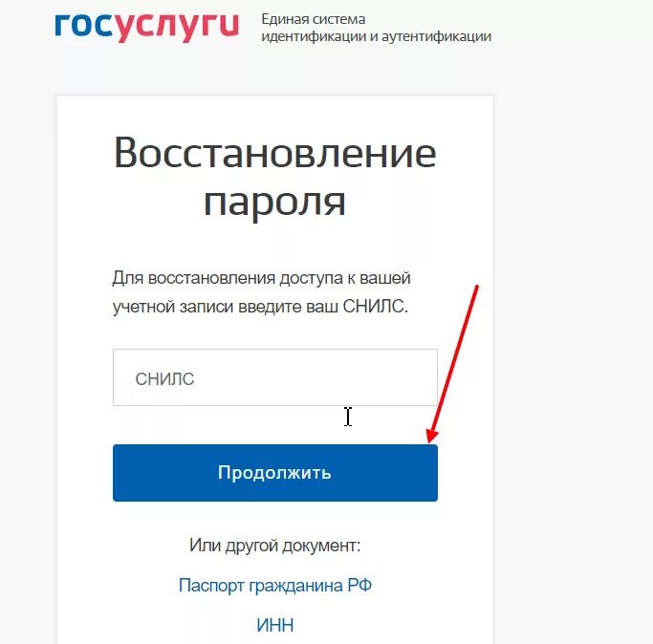Click the instruction text about entering СНИЛС
This screenshot has height=644, width=653.
(262, 292)
